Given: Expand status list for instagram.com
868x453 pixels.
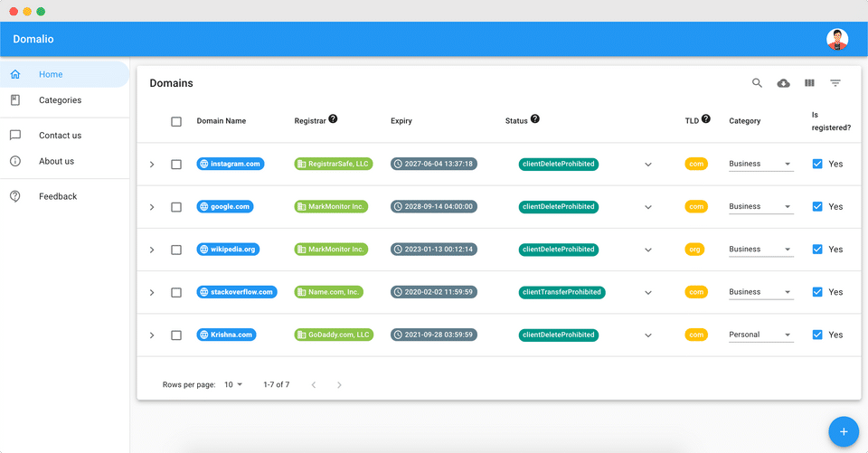Looking at the screenshot, I should click(648, 165).
